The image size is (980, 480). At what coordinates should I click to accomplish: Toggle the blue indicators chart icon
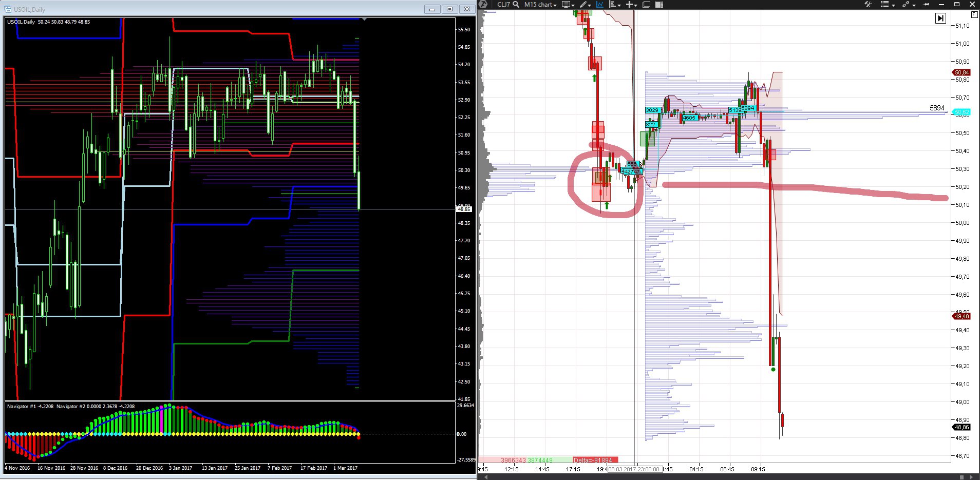tap(599, 4)
